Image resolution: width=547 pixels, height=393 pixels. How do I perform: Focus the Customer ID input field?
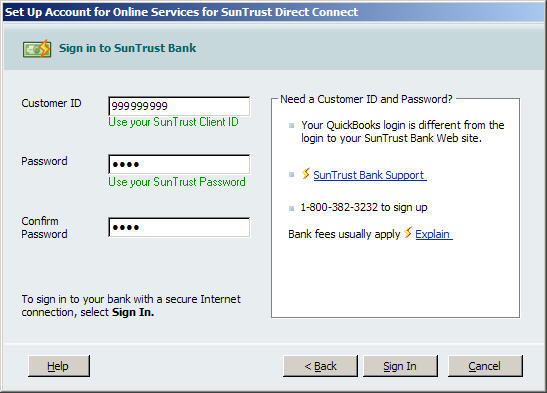pos(179,106)
